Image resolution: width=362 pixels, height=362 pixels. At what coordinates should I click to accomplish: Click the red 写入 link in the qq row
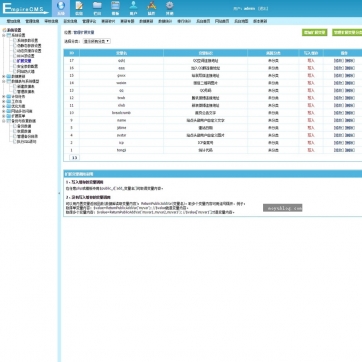(311, 90)
